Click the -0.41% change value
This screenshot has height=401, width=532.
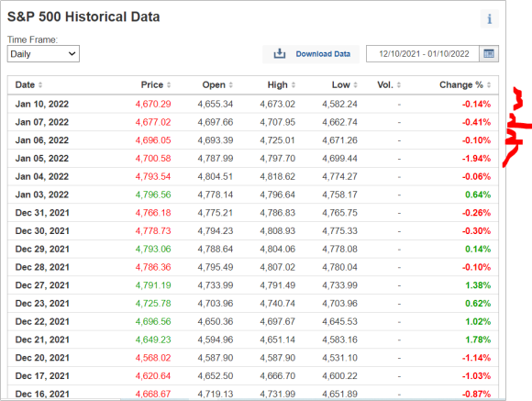(476, 122)
